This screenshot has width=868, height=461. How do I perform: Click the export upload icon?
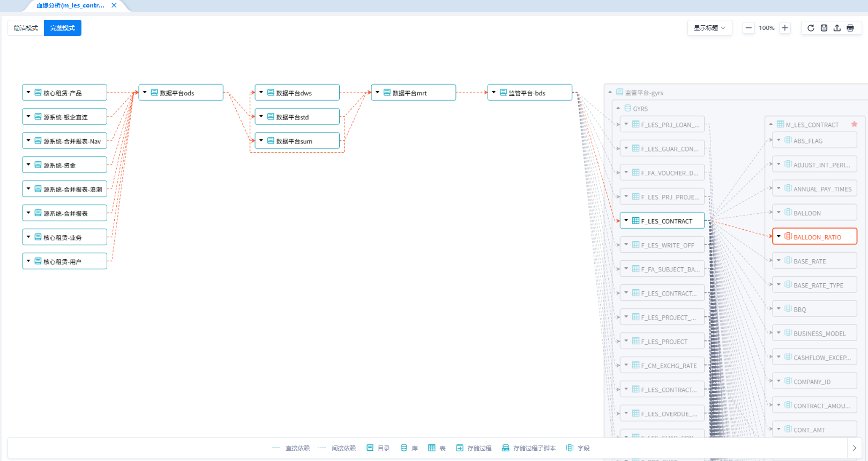(x=837, y=28)
